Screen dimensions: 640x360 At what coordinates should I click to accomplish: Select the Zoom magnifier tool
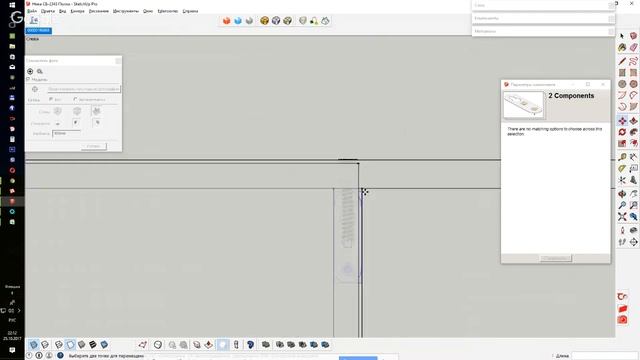pos(622,205)
